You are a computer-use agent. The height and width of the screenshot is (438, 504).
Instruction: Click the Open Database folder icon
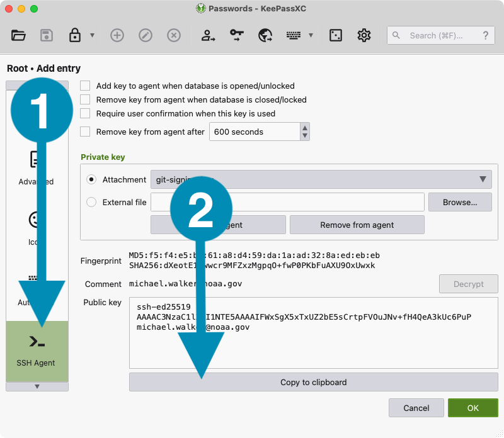tap(18, 35)
